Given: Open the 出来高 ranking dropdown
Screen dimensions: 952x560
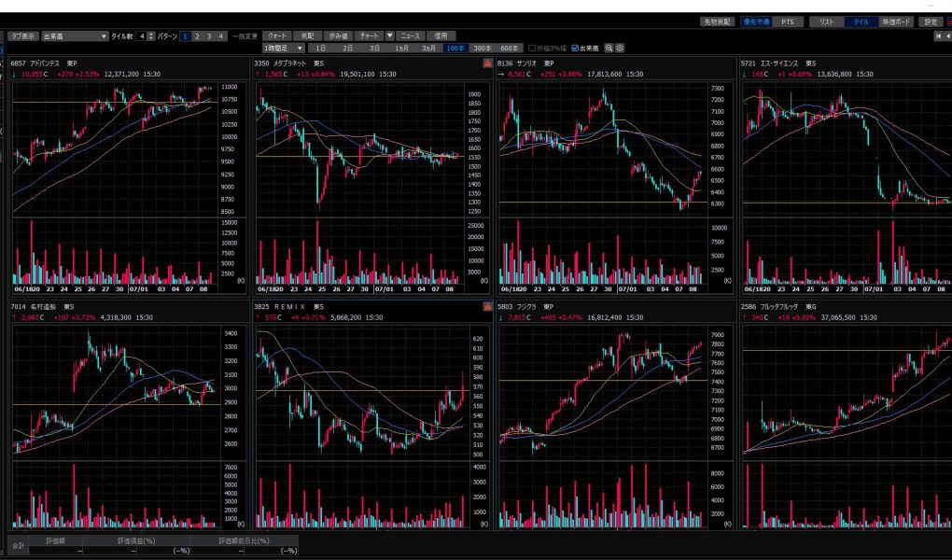Looking at the screenshot, I should point(74,35).
